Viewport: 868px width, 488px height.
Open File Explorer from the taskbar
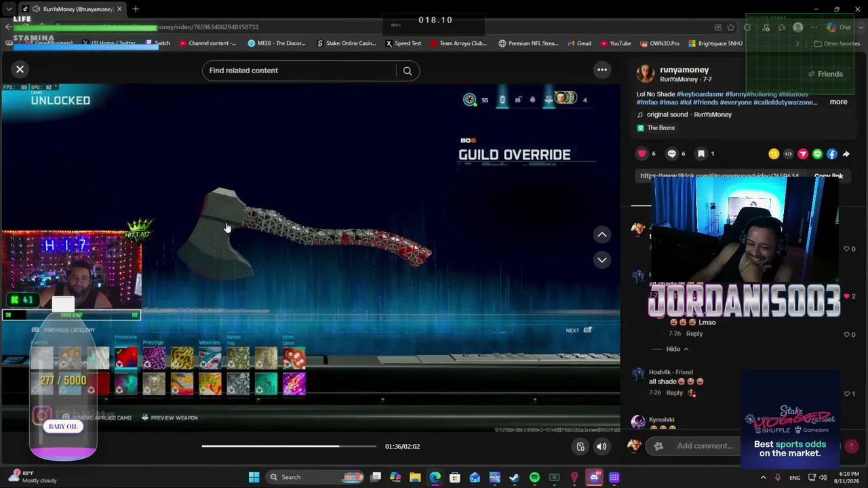point(415,477)
